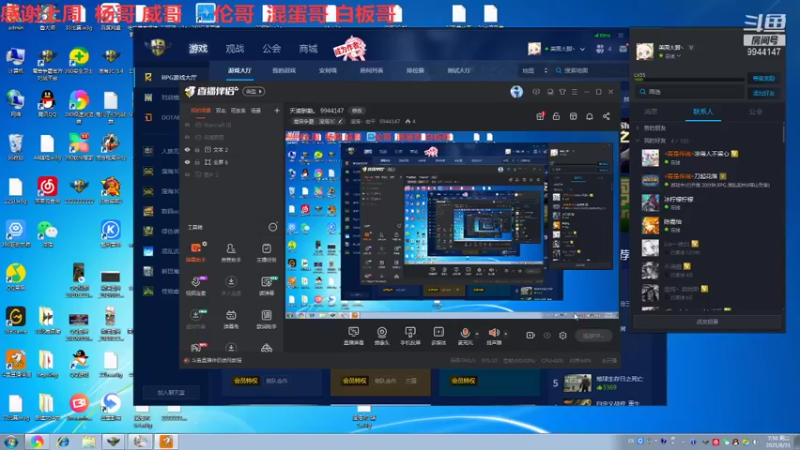This screenshot has height=450, width=800.
Task: Open the 排位赛 sub-tab in the game lobby
Action: click(x=415, y=70)
